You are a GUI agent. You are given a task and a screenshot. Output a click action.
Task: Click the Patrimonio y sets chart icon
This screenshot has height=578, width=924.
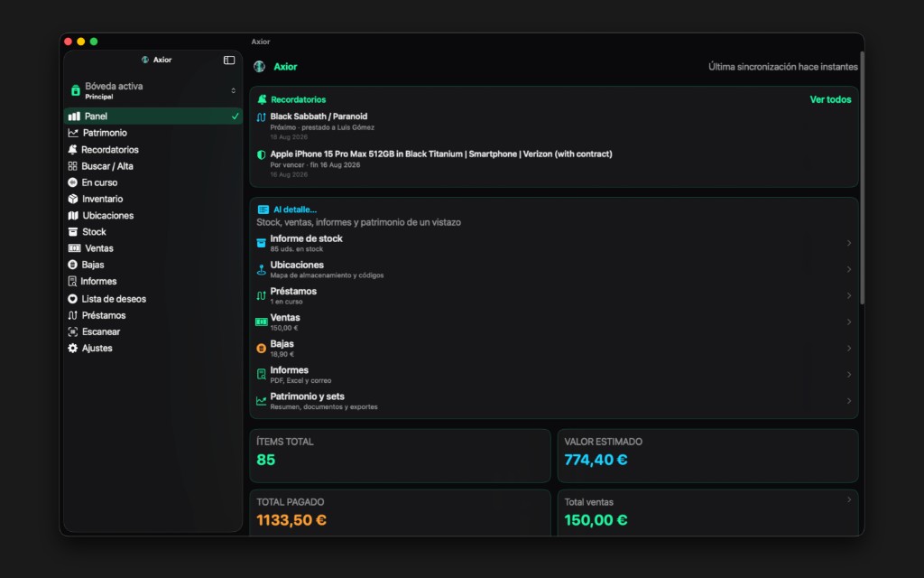pos(261,401)
